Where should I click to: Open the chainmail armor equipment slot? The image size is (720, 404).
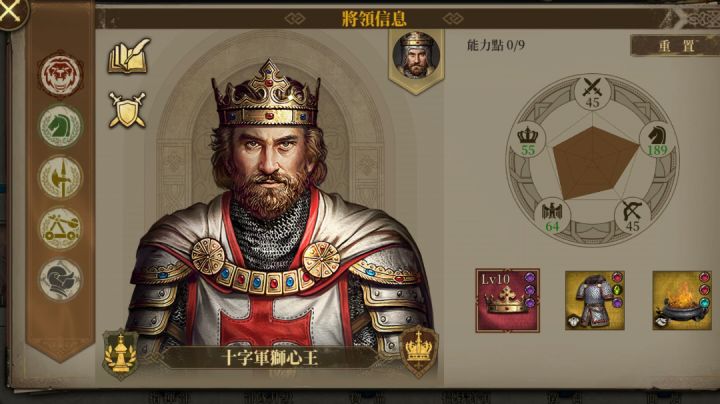[x=595, y=300]
